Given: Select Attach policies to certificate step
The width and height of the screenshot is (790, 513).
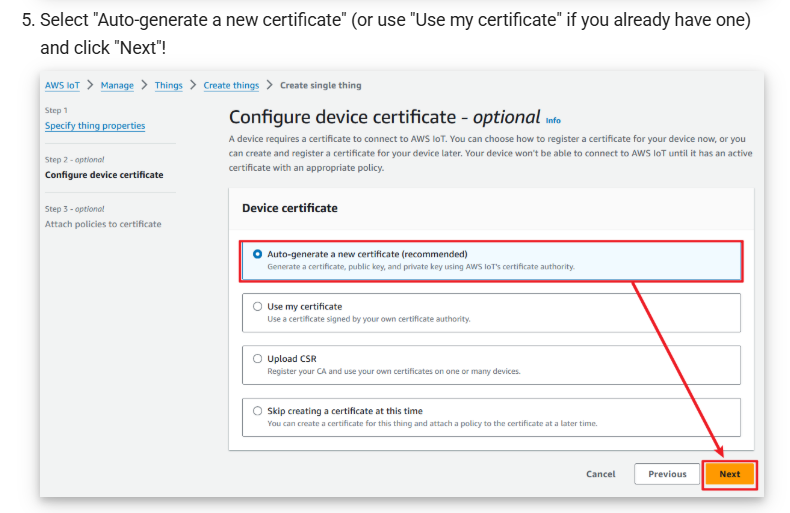Looking at the screenshot, I should coord(103,224).
